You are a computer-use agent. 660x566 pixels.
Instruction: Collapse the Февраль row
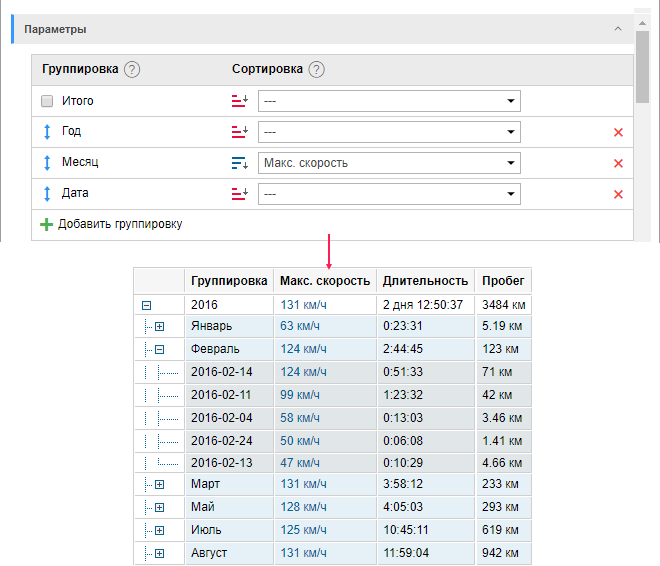(159, 350)
